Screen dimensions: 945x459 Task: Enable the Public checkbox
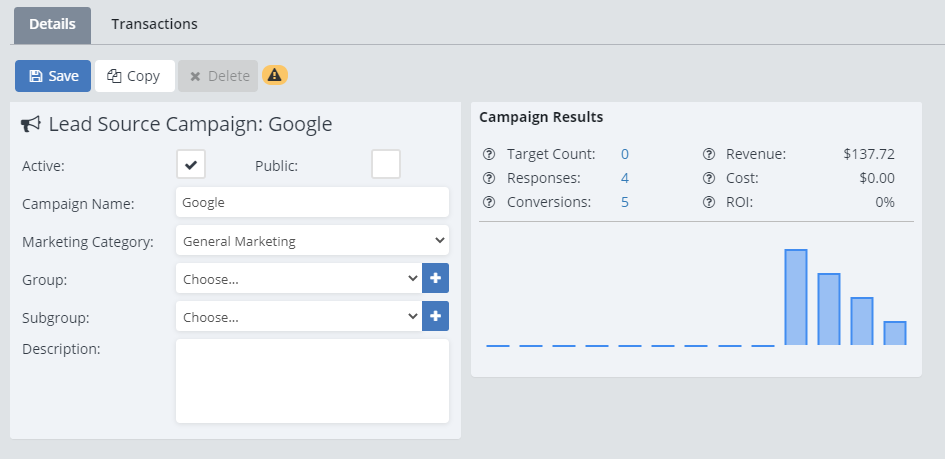[x=386, y=165]
